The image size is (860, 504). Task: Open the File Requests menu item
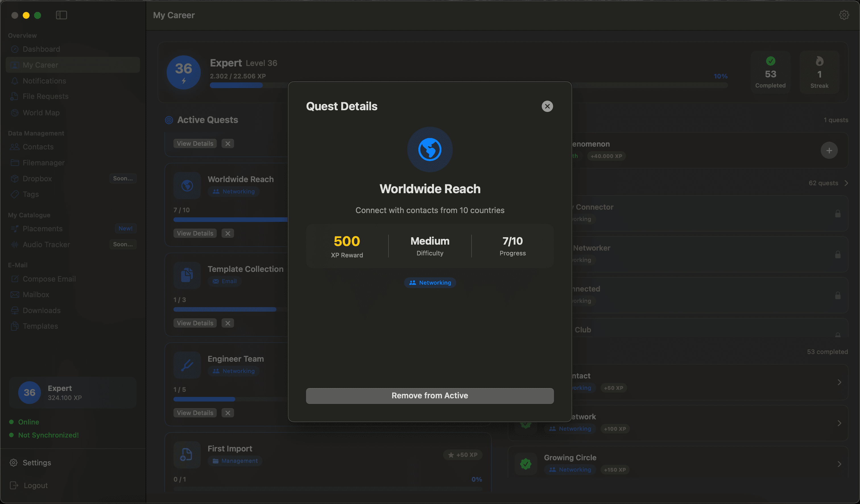(x=45, y=97)
